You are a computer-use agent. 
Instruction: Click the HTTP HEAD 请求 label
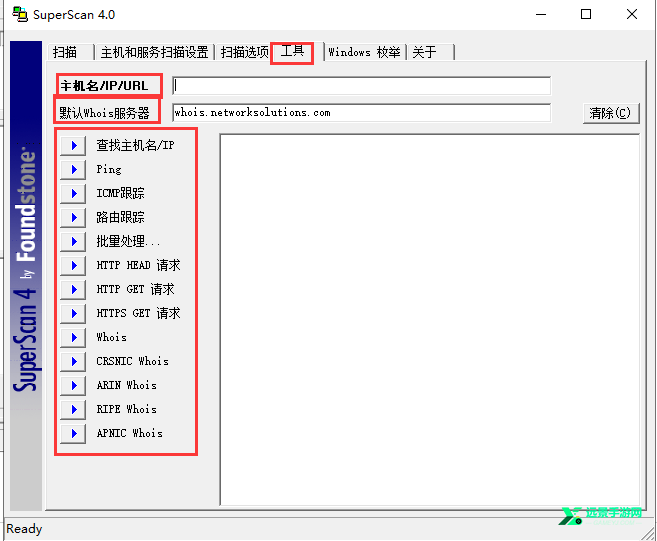[x=138, y=265]
